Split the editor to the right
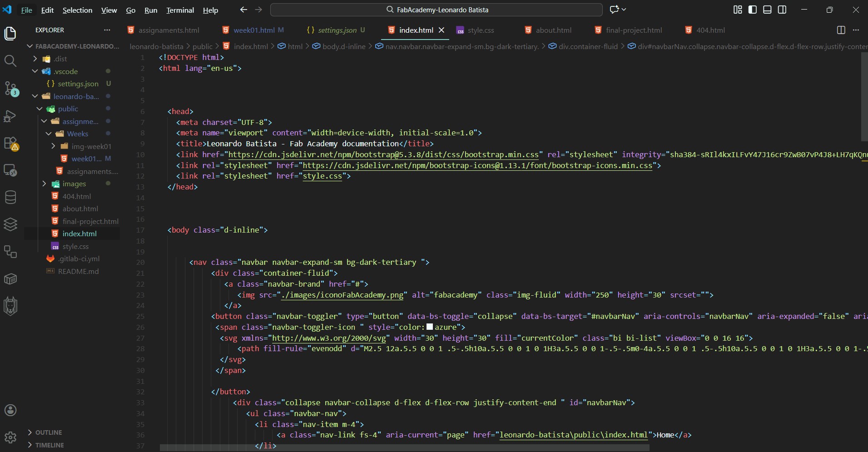 point(841,30)
